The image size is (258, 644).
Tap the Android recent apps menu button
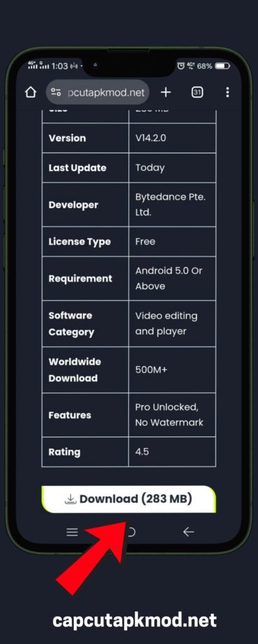(72, 532)
